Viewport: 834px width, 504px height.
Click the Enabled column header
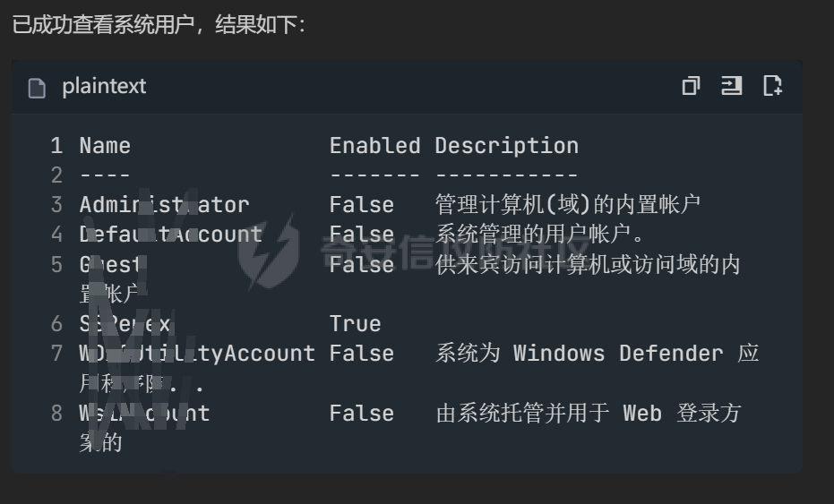(x=374, y=146)
